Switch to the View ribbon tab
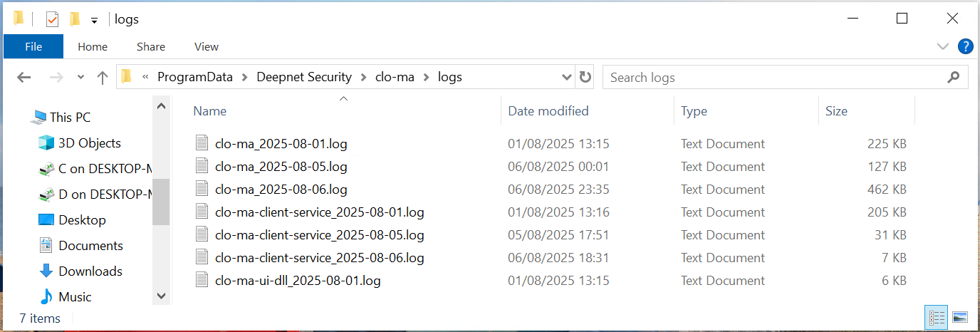The width and height of the screenshot is (980, 332). point(207,47)
